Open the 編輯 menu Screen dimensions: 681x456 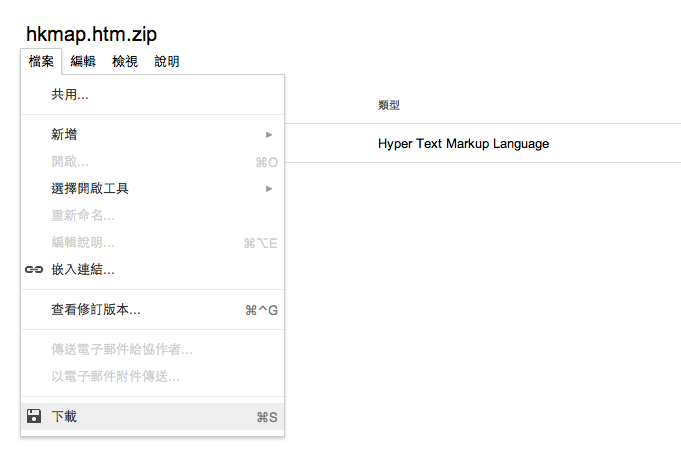(x=83, y=61)
